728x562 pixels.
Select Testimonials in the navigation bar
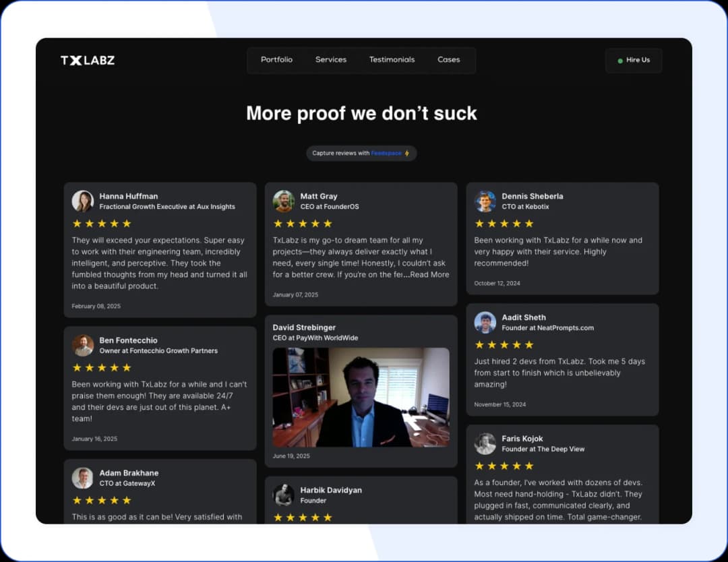(392, 60)
